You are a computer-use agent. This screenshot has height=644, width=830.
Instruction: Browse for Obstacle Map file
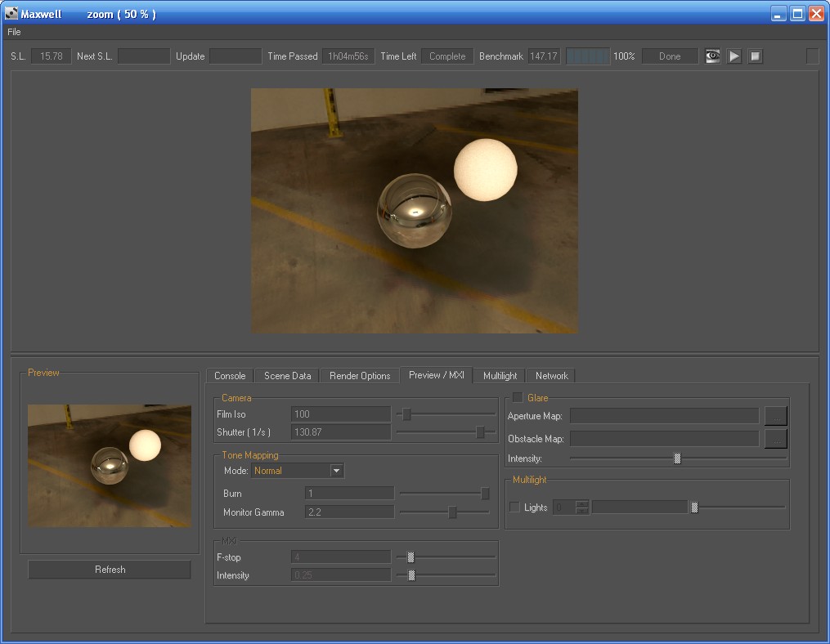point(776,439)
